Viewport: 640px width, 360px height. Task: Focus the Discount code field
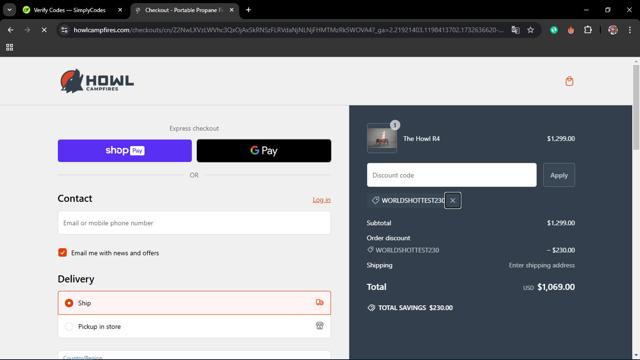(451, 175)
